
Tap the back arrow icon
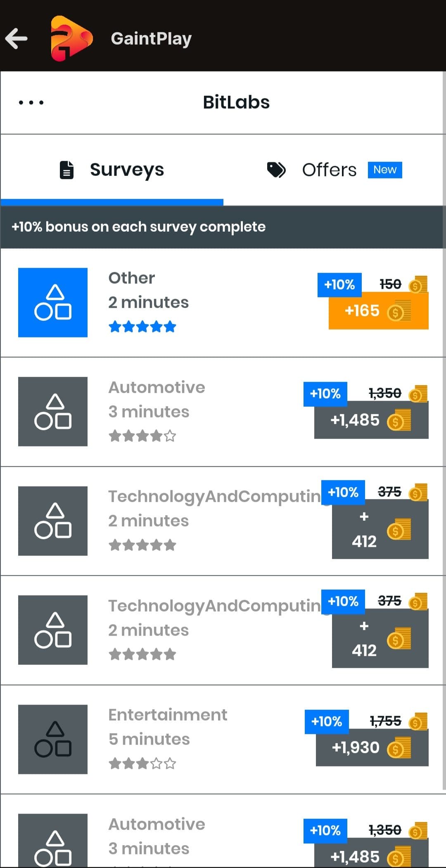click(x=17, y=38)
